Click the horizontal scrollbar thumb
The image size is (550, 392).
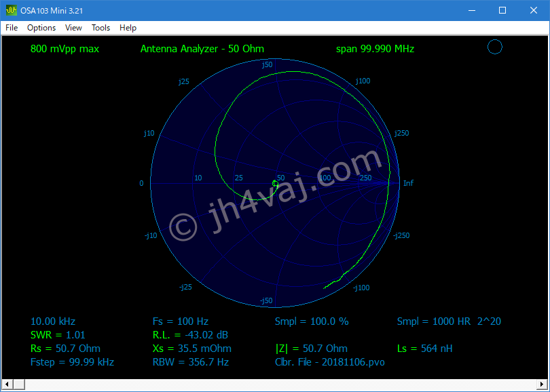[x=19, y=385]
